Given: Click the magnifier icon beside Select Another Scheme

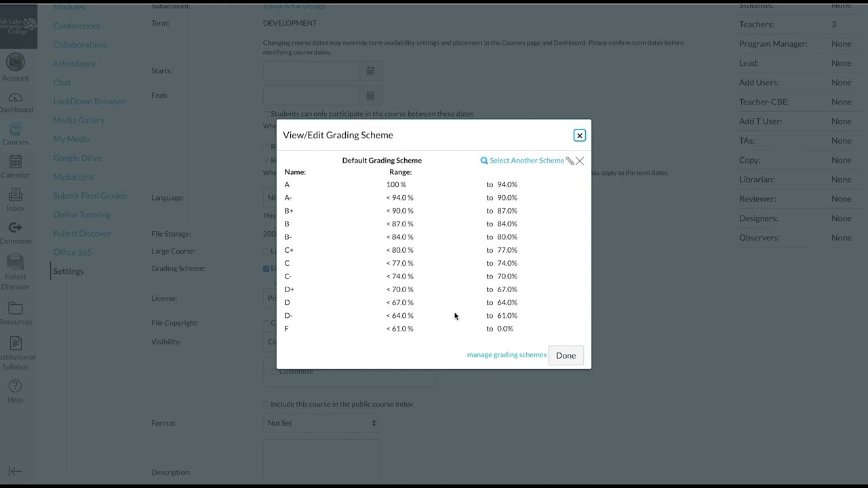Looking at the screenshot, I should tap(484, 161).
